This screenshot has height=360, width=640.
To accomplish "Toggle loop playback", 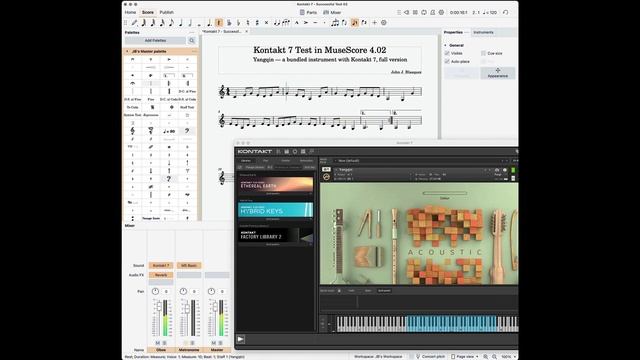I will point(424,13).
